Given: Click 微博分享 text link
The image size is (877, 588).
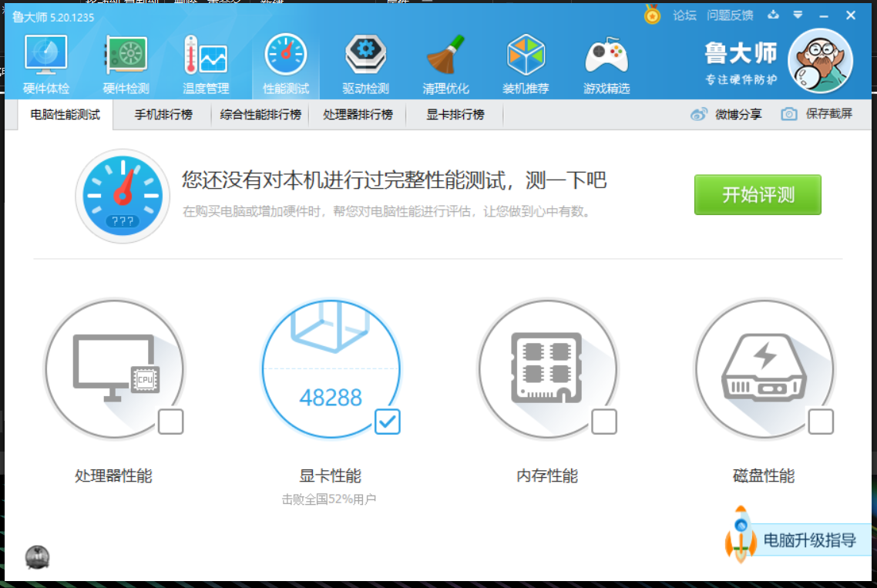Looking at the screenshot, I should tap(738, 114).
